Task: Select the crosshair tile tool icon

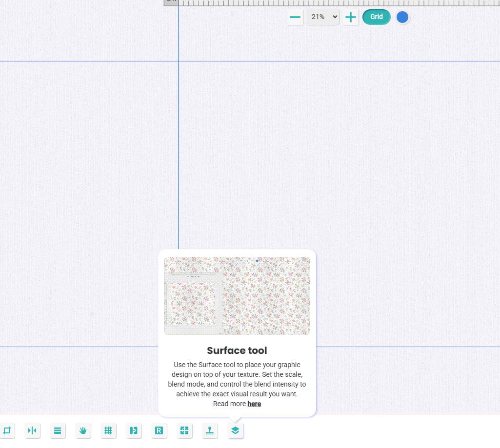Action: coord(184,430)
